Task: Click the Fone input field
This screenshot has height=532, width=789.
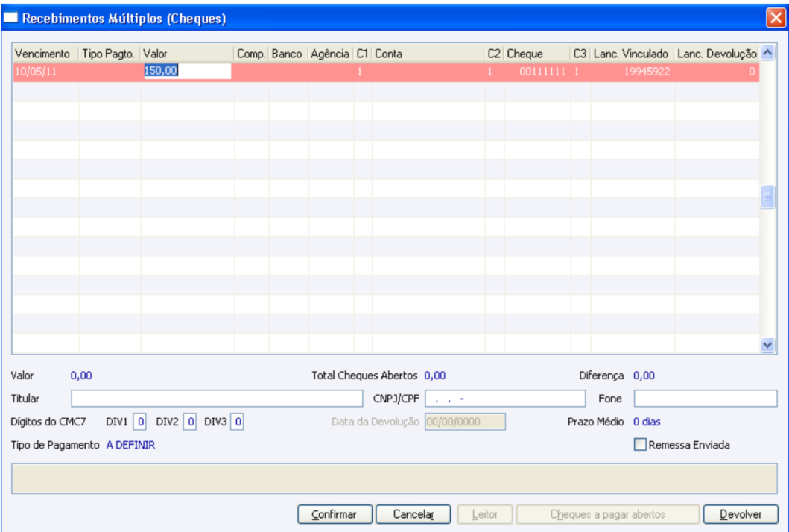Action: [x=706, y=399]
